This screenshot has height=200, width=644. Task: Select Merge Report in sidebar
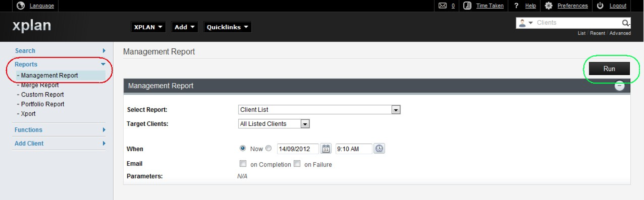coord(40,85)
